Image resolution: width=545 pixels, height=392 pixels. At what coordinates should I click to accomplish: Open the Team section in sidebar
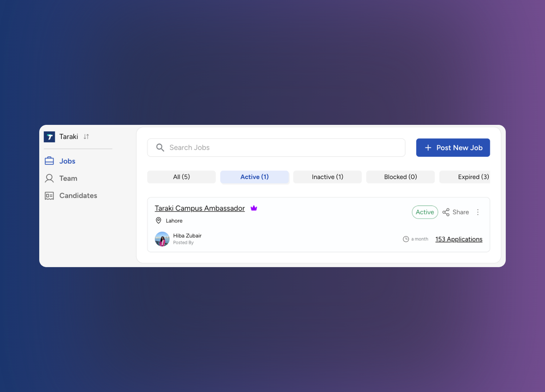click(68, 178)
